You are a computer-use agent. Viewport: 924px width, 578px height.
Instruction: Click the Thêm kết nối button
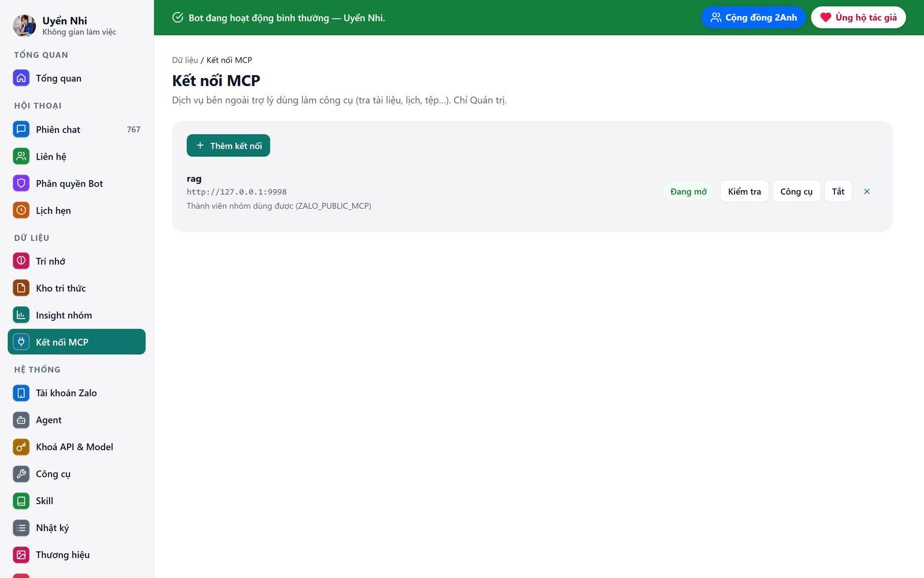(228, 146)
